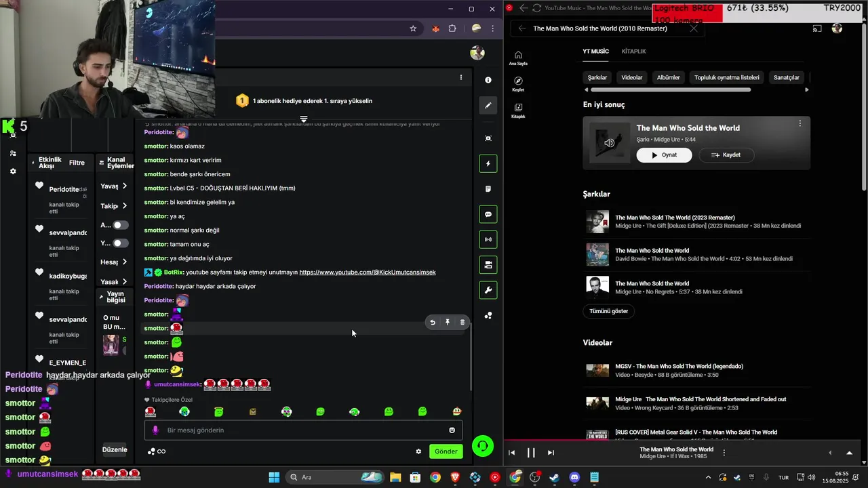
Task: Go to the previous track
Action: (511, 453)
